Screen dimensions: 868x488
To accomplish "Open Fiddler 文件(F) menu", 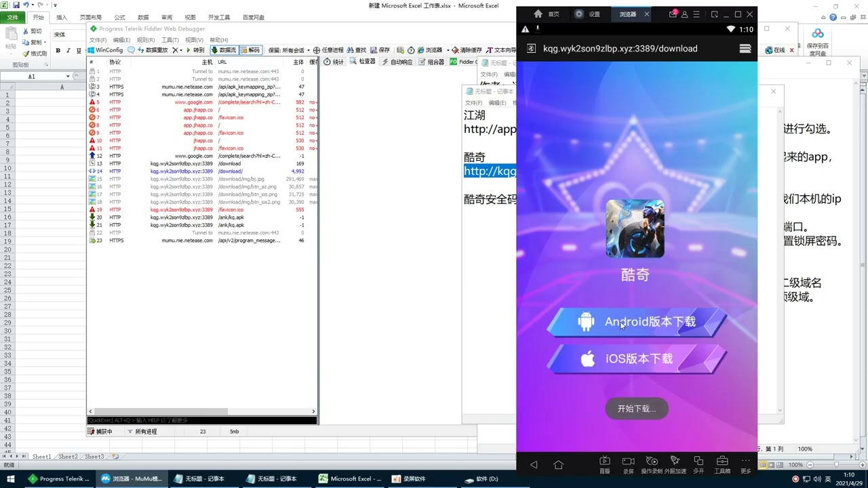I will (98, 40).
